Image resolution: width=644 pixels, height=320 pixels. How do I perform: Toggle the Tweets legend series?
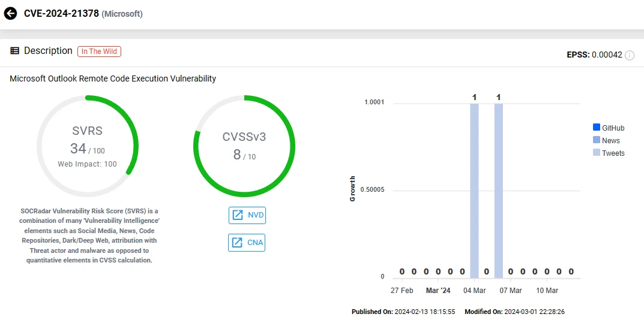click(609, 153)
